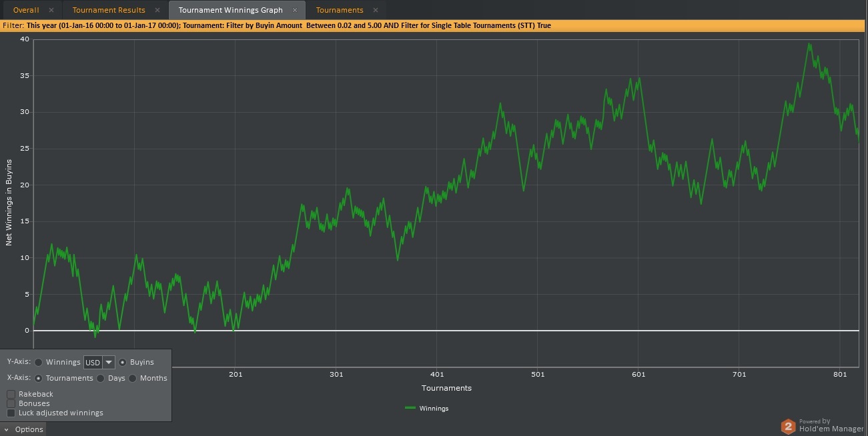This screenshot has height=436, width=868.
Task: Click the 301 x-axis tick label
Action: tap(336, 375)
